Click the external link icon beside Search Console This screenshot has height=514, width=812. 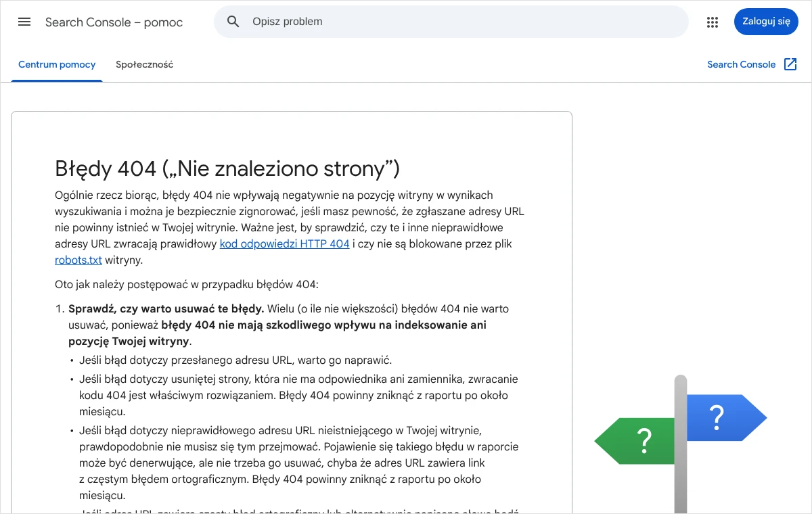pos(790,64)
